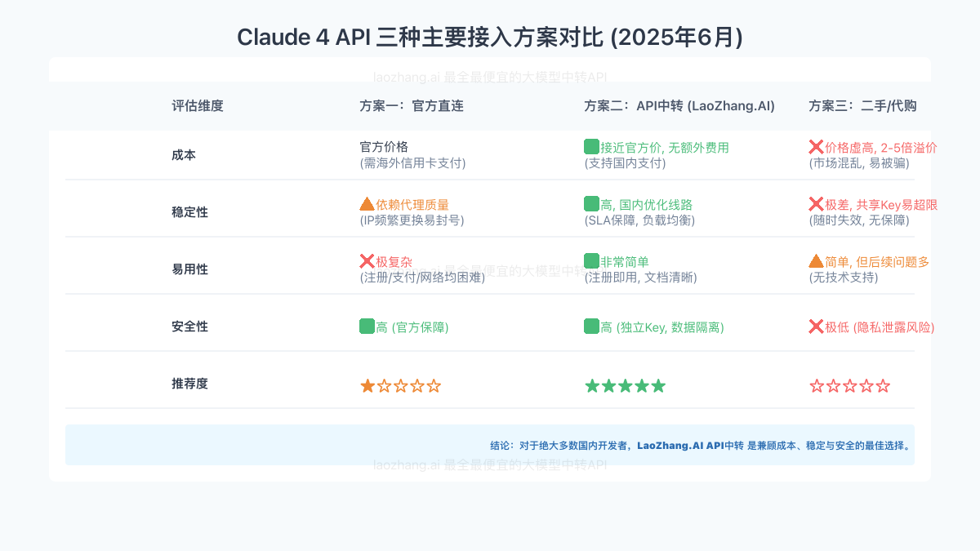The height and width of the screenshot is (551, 980).
Task: Click the 依赖代理质量 text
Action: 412,205
